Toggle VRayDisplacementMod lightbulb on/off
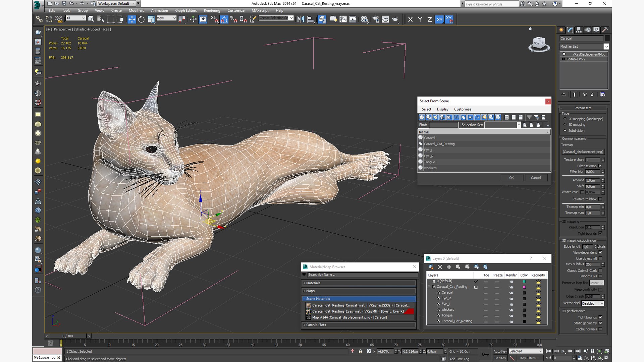Image resolution: width=644 pixels, height=362 pixels. (x=564, y=54)
